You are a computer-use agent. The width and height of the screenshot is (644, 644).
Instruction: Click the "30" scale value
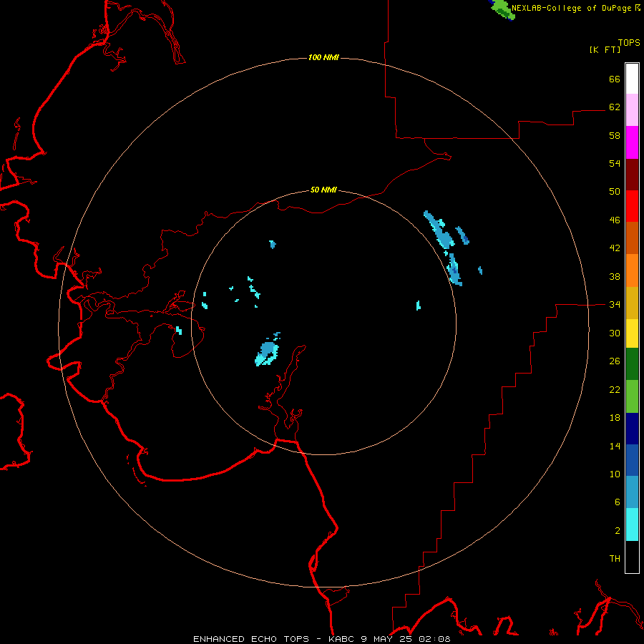[x=615, y=333]
